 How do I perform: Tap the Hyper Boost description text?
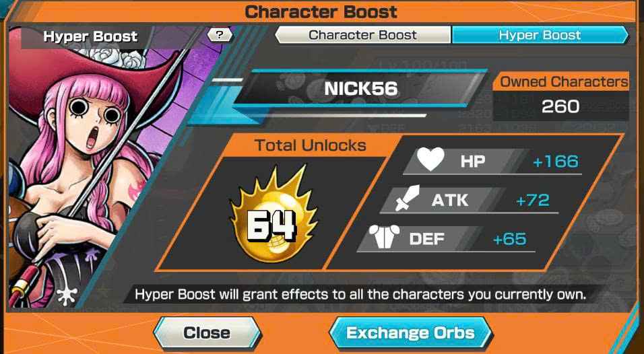[360, 295]
